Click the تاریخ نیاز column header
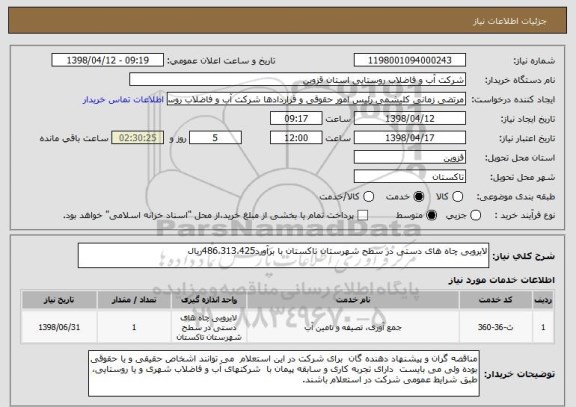 tap(59, 300)
